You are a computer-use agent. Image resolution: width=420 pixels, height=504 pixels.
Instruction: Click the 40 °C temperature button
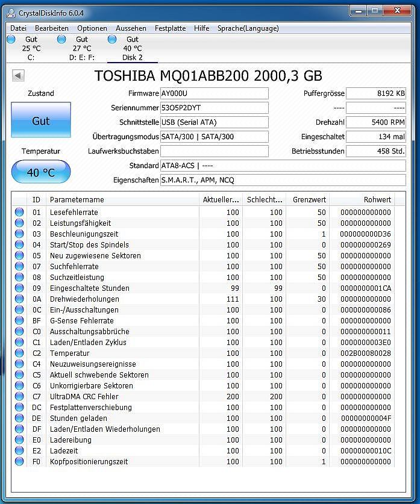[41, 172]
